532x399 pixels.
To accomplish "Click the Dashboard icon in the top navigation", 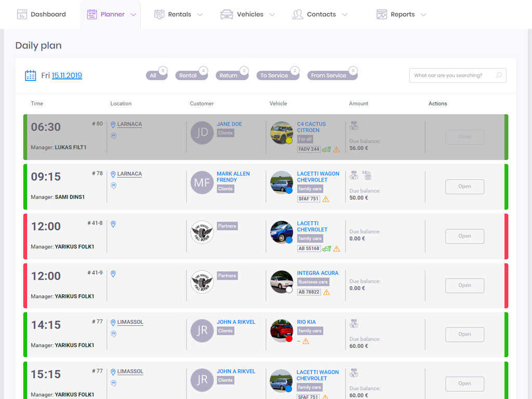I will pos(22,15).
